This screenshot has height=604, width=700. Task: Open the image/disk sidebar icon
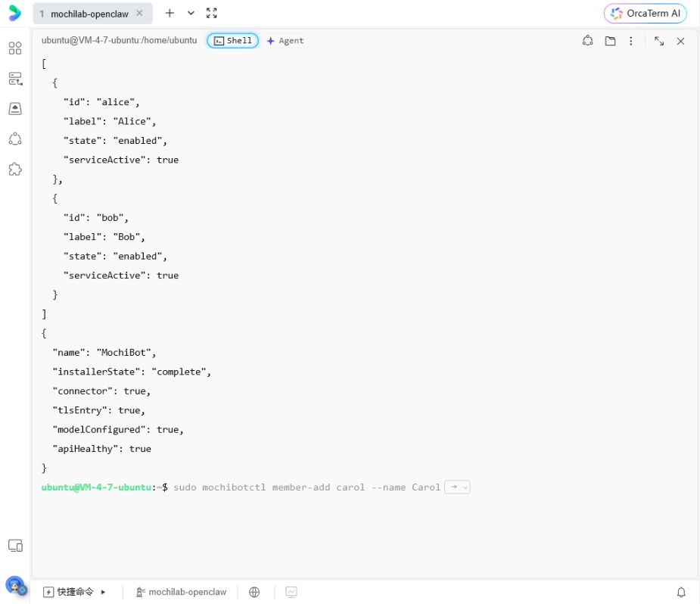[x=15, y=108]
